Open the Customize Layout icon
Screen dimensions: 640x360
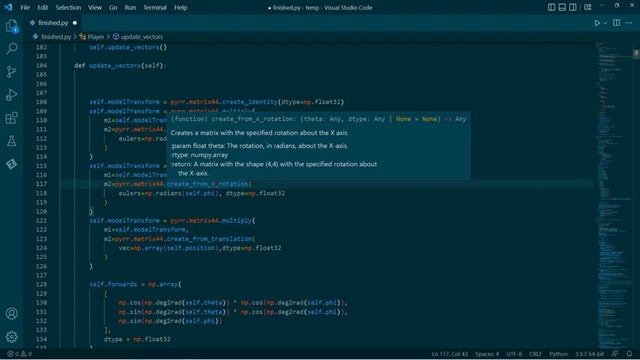click(x=588, y=7)
